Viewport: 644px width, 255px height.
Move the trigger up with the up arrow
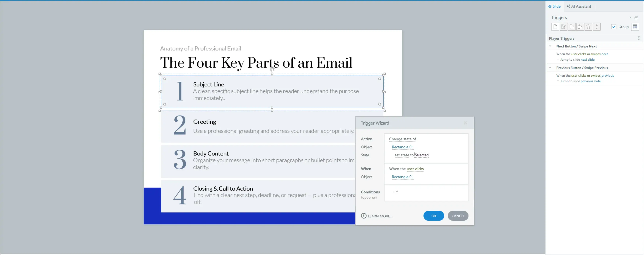(597, 25)
